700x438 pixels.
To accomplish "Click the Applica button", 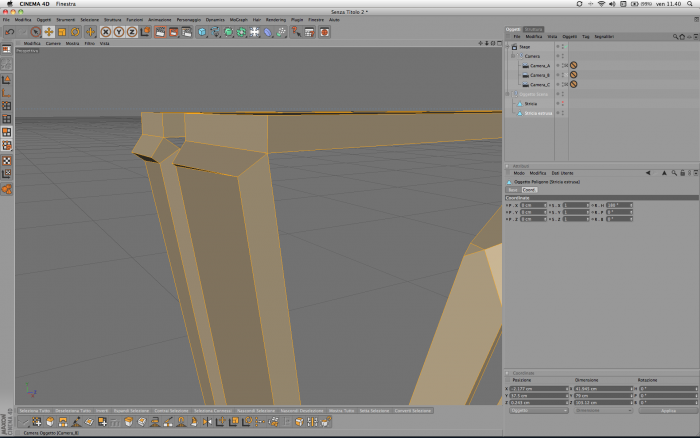I will [x=667, y=410].
